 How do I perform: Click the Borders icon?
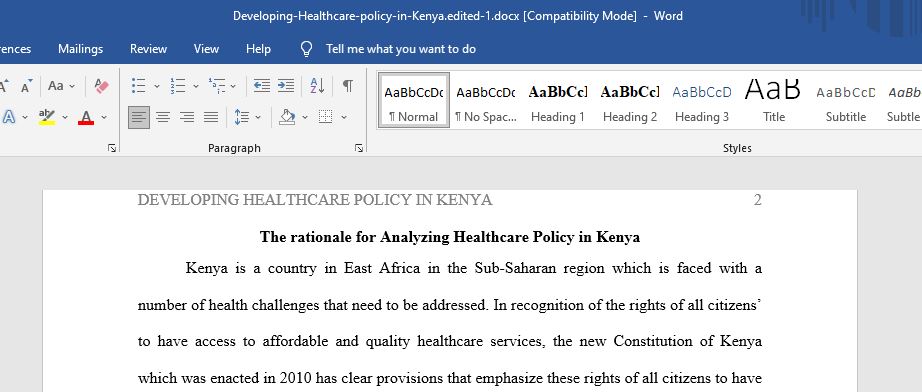(325, 118)
